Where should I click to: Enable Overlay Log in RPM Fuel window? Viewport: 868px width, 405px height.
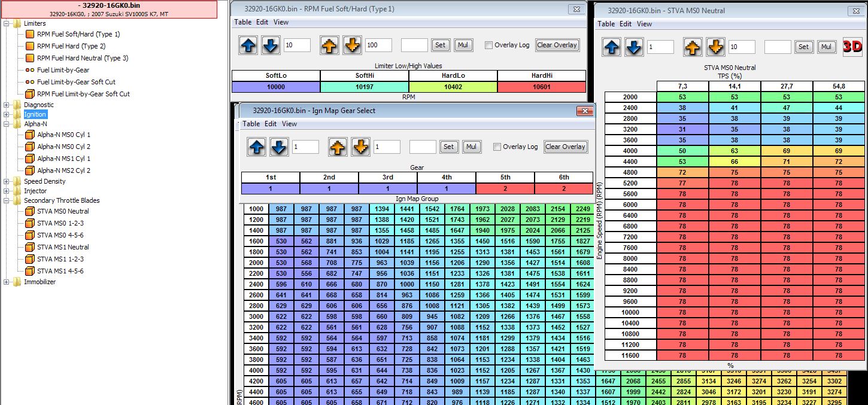[x=488, y=45]
